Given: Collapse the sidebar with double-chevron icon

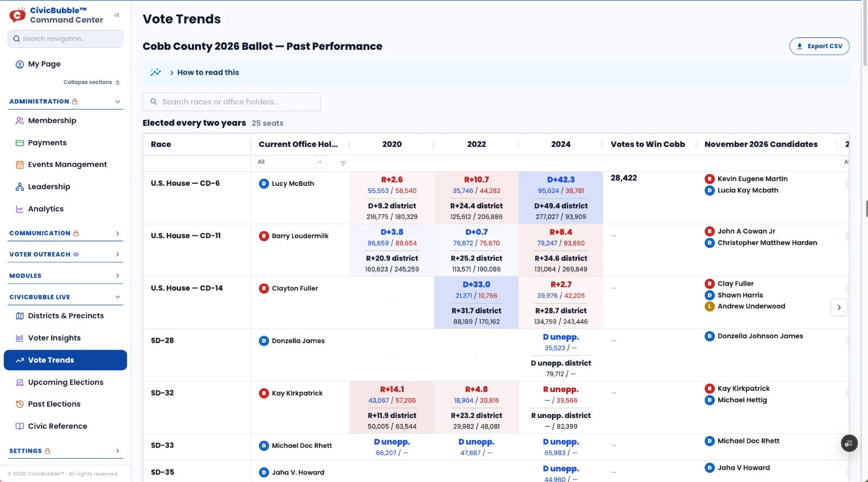Looking at the screenshot, I should (117, 15).
